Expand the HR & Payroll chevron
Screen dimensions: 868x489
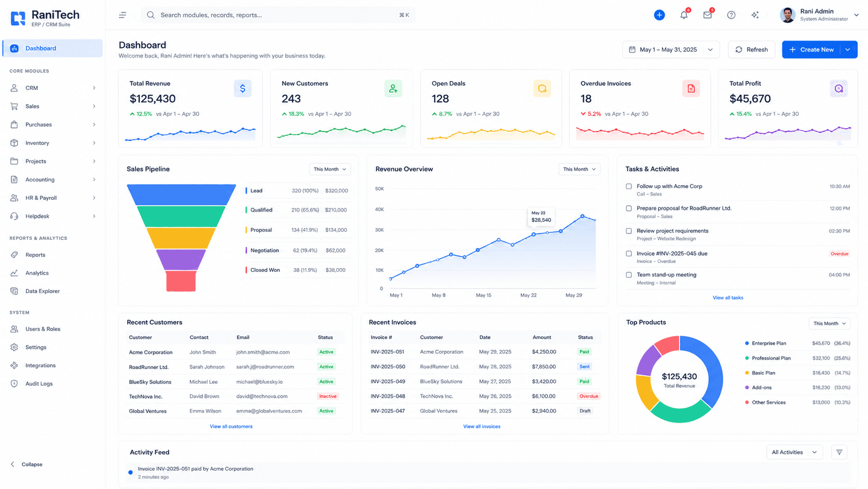[94, 198]
